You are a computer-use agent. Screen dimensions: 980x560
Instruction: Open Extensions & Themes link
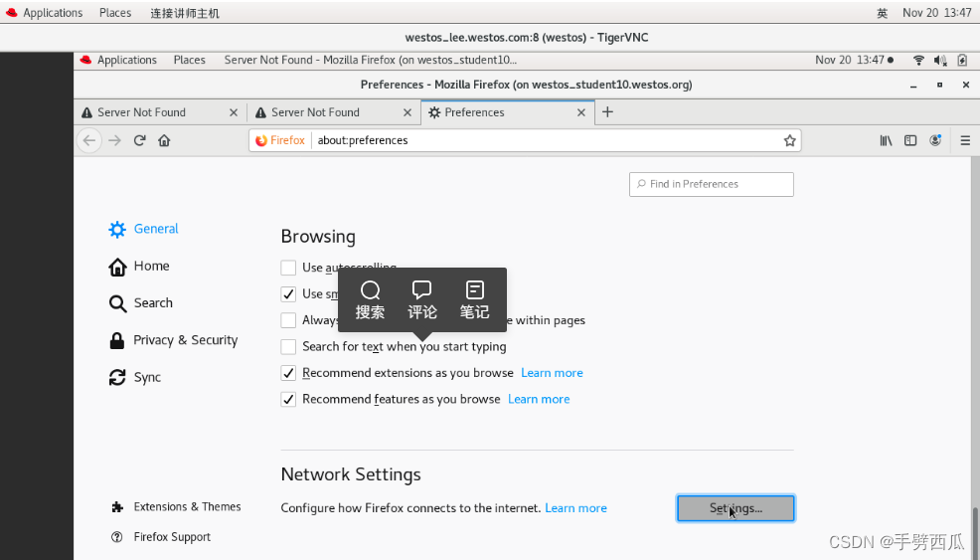(x=176, y=507)
